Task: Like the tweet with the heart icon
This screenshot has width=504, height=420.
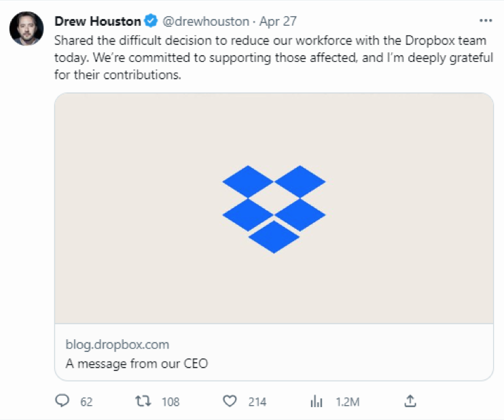Action: [x=230, y=401]
